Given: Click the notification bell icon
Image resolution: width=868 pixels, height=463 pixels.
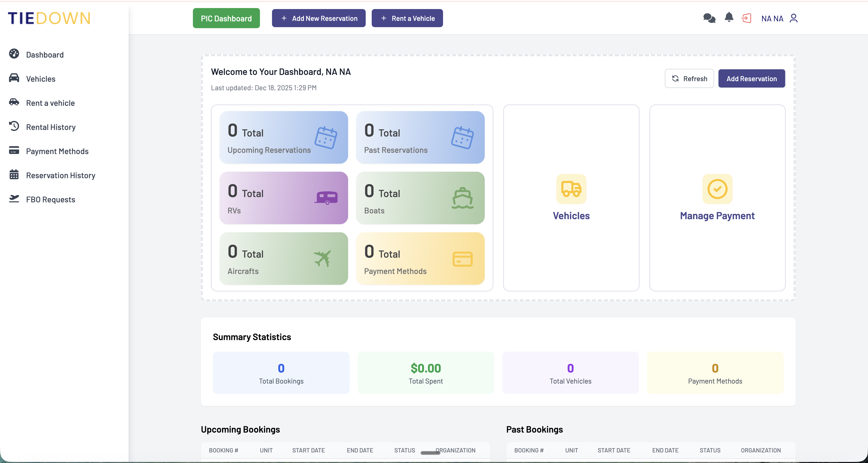Looking at the screenshot, I should point(729,18).
